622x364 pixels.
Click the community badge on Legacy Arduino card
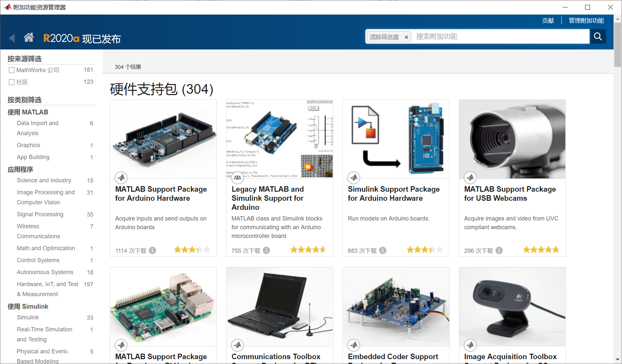(x=238, y=177)
